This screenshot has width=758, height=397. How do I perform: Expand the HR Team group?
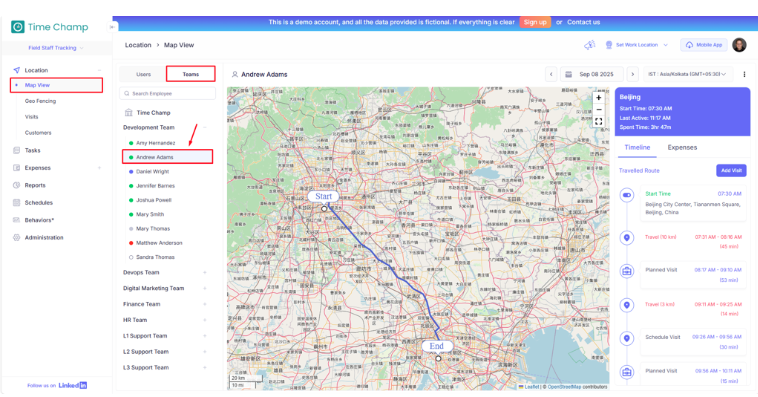[204, 320]
